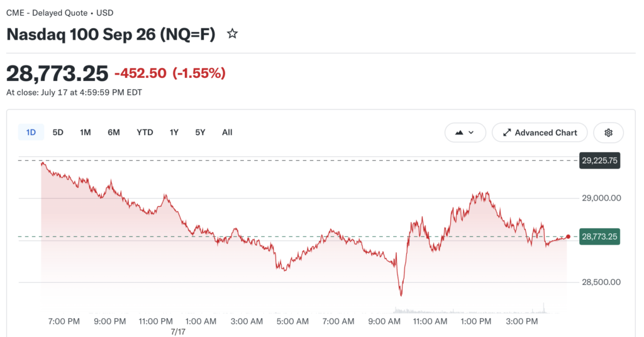Open the Advanced Chart button

click(540, 133)
